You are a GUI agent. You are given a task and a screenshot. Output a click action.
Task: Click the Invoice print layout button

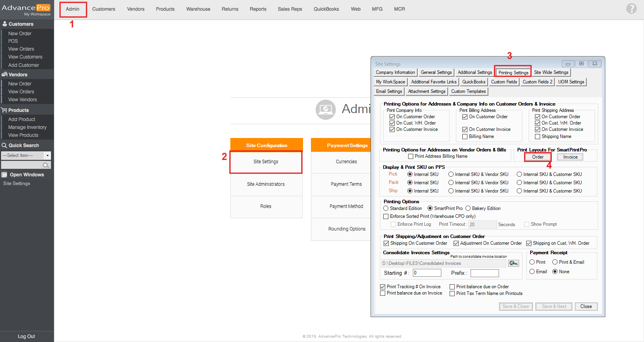pyautogui.click(x=570, y=157)
